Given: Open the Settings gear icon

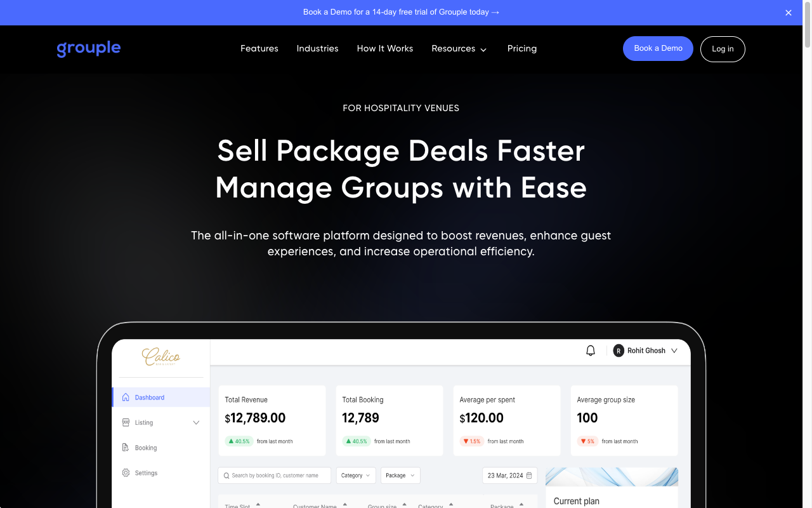Looking at the screenshot, I should tap(126, 473).
